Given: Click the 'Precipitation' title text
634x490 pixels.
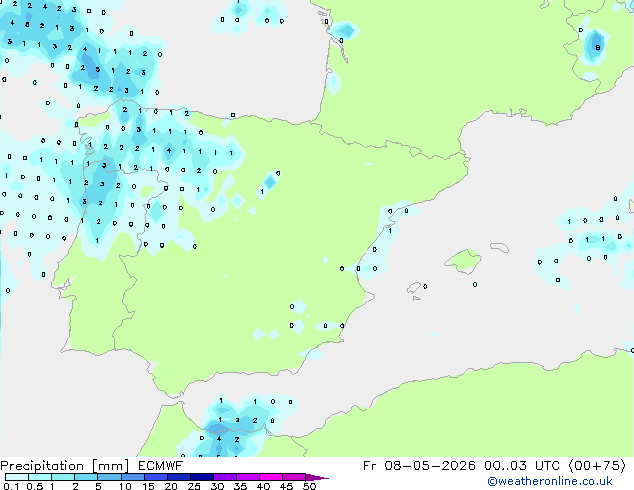Looking at the screenshot, I should pos(42,466).
